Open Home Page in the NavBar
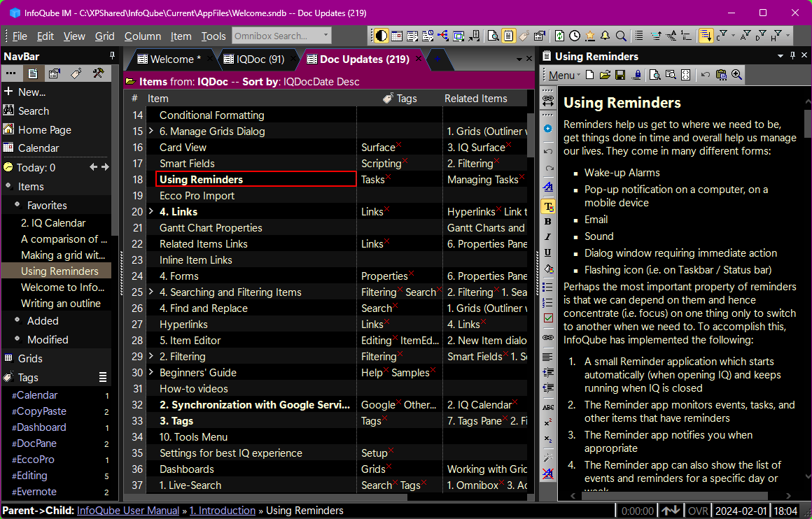Screen dimensions: 812x519 pyautogui.click(x=45, y=129)
